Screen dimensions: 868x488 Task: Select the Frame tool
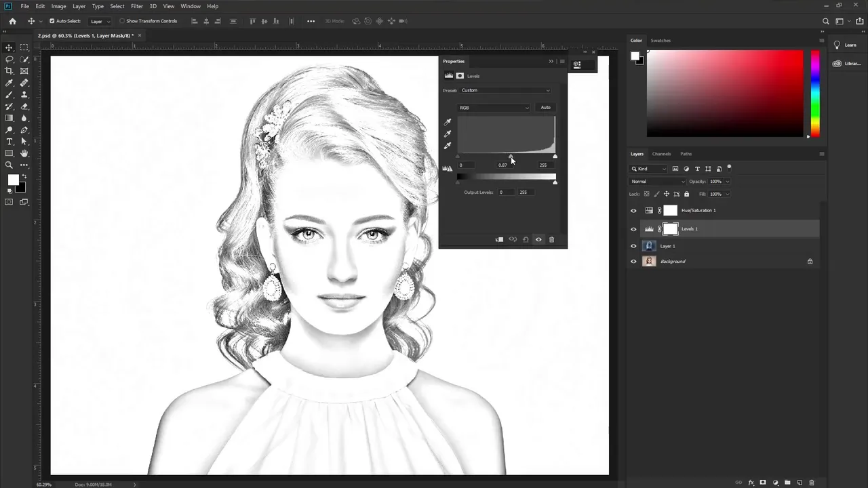[x=24, y=70]
